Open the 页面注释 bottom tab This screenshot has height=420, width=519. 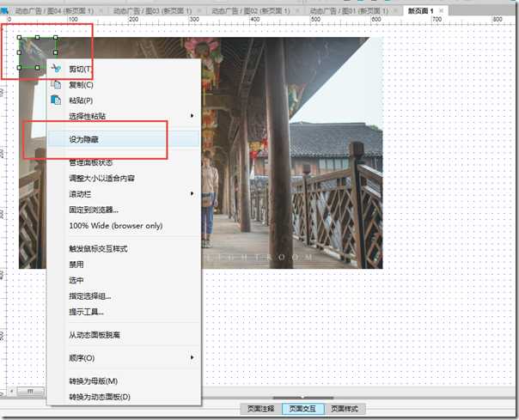coord(261,409)
